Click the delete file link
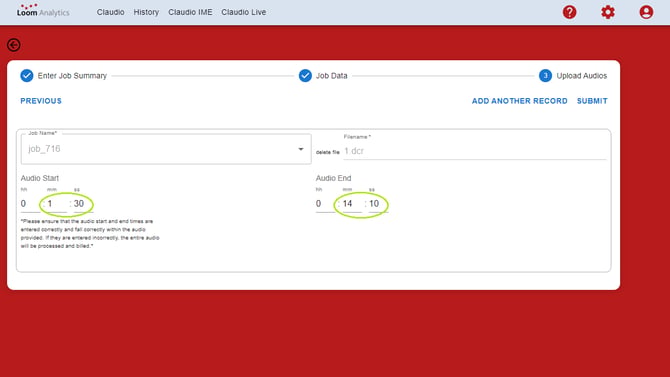 click(x=328, y=152)
